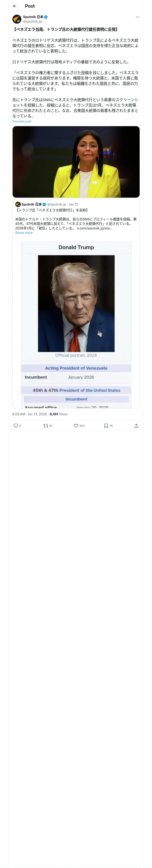Click the 9:59 AM · Jan 13, 2026 timestamp
Screen dimensions: 152x868
[x=30, y=414]
